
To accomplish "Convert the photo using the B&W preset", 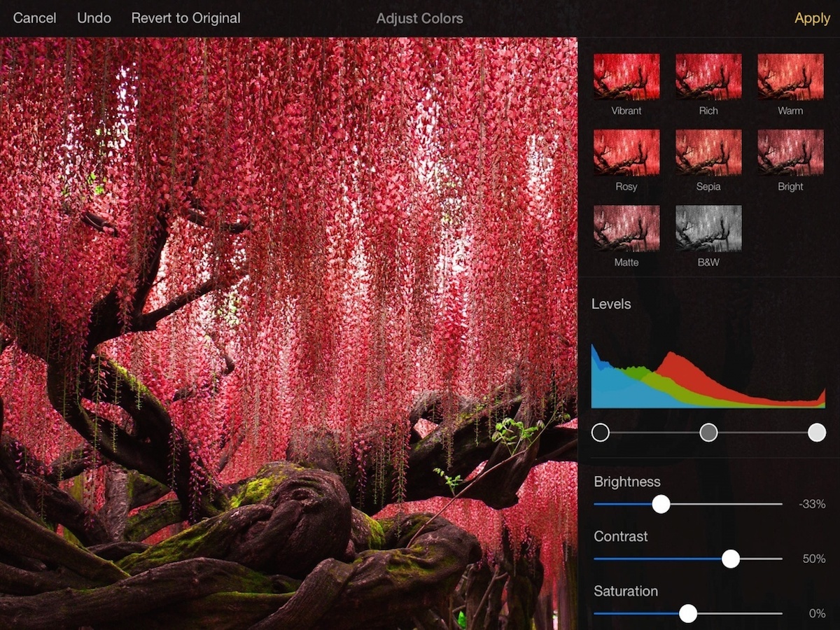I will (708, 228).
